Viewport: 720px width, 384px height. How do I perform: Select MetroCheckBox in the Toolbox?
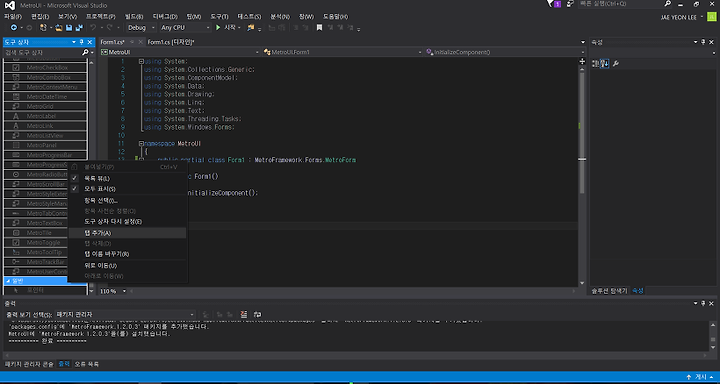pos(45,68)
